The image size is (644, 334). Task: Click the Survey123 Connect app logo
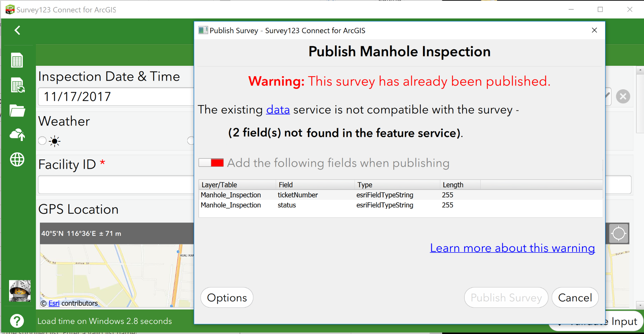(x=10, y=9)
